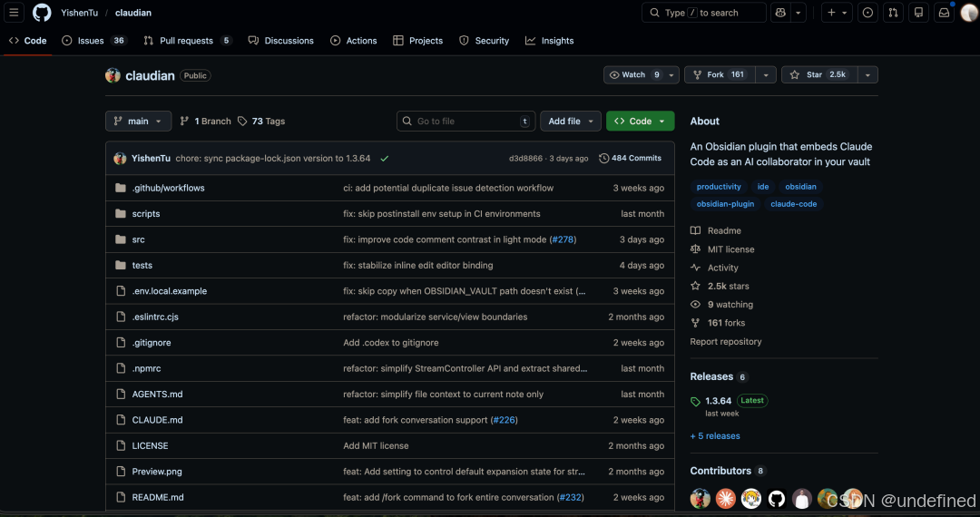Open the repositories icon in header
The image size is (980, 517).
(918, 13)
